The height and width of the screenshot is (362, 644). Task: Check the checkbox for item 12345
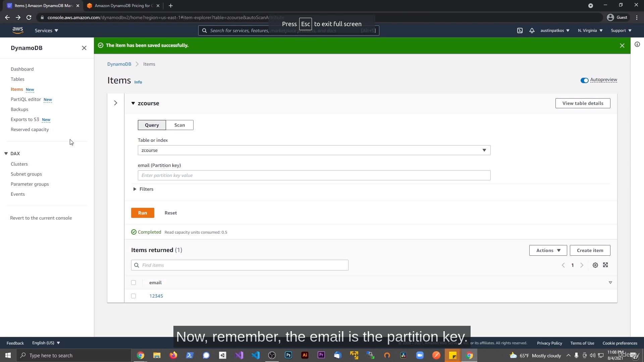pyautogui.click(x=133, y=296)
